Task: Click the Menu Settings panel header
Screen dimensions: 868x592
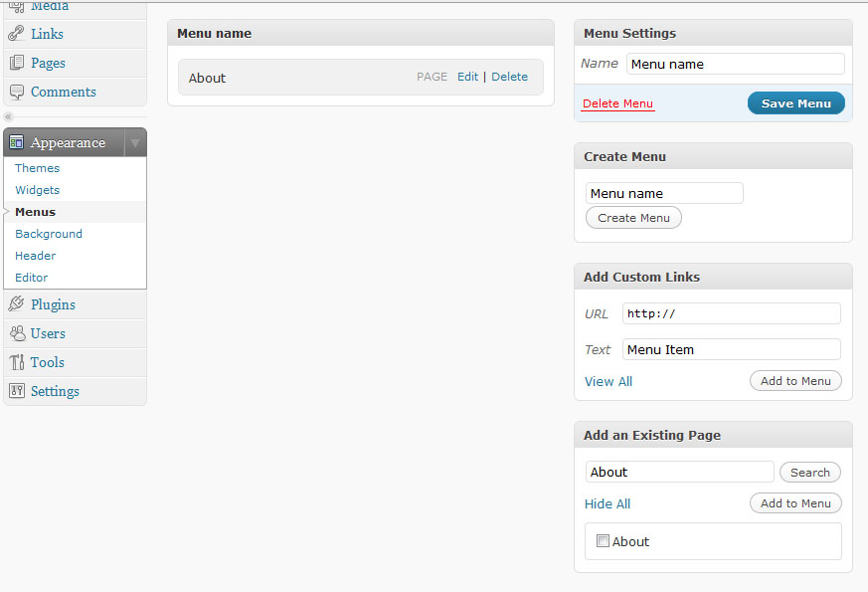Action: 713,33
